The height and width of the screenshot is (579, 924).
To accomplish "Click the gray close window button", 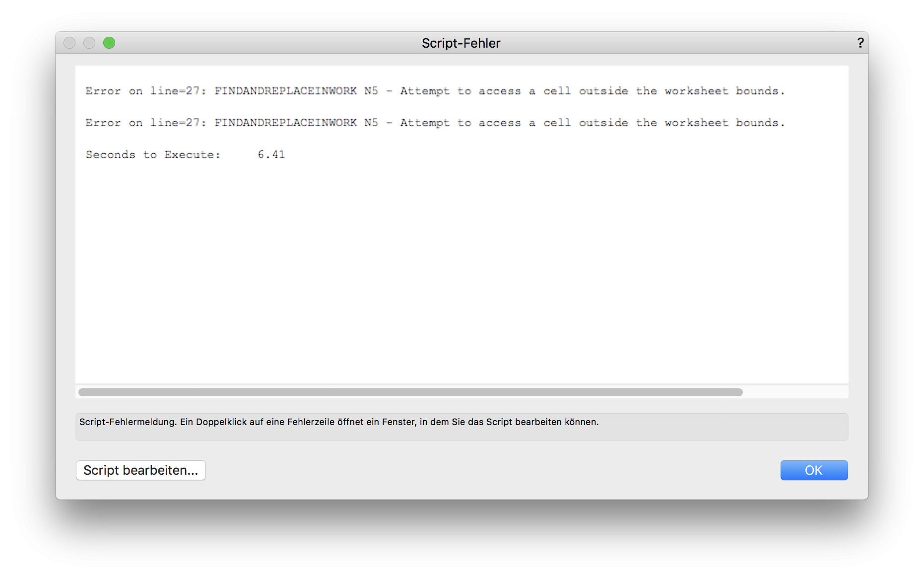I will click(x=69, y=43).
